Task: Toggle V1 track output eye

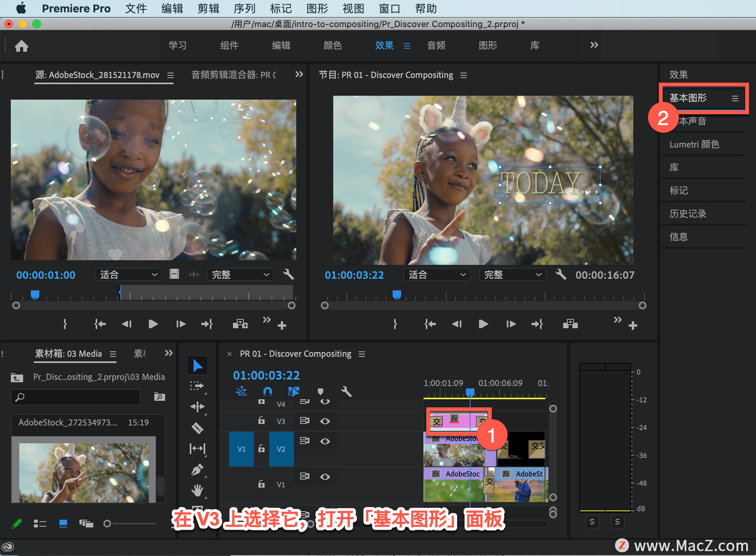Action: pyautogui.click(x=325, y=476)
